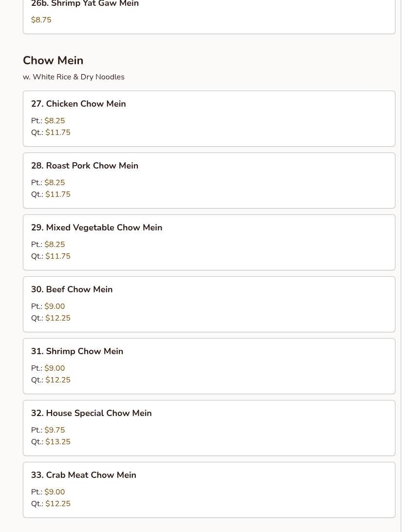This screenshot has height=532, width=411.
Task: Click House Special pint price $9.75
Action: coord(55,430)
